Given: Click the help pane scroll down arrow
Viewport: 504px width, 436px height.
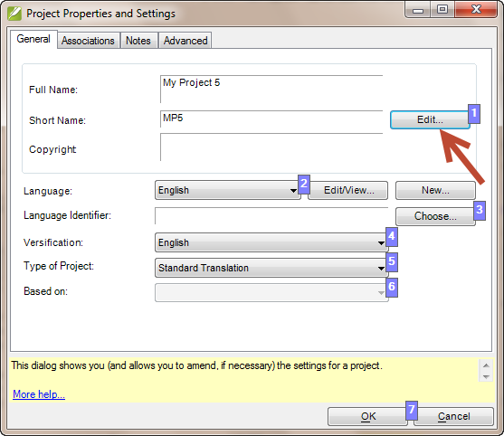Looking at the screenshot, I should click(486, 376).
